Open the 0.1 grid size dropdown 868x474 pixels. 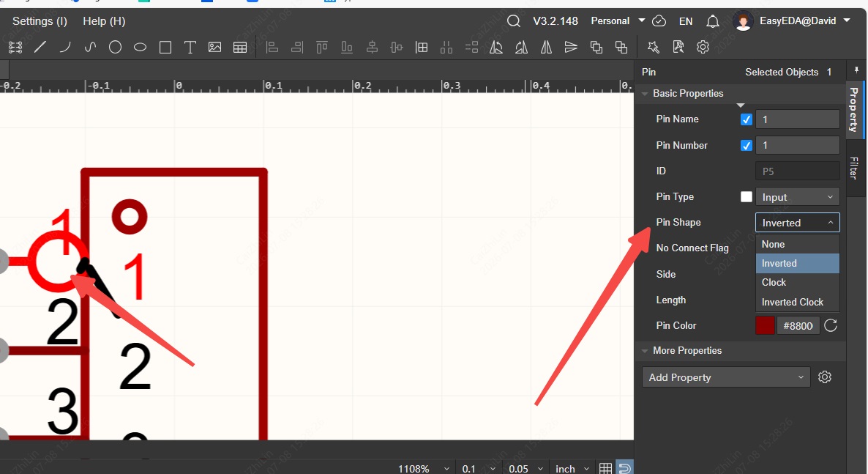pos(479,468)
